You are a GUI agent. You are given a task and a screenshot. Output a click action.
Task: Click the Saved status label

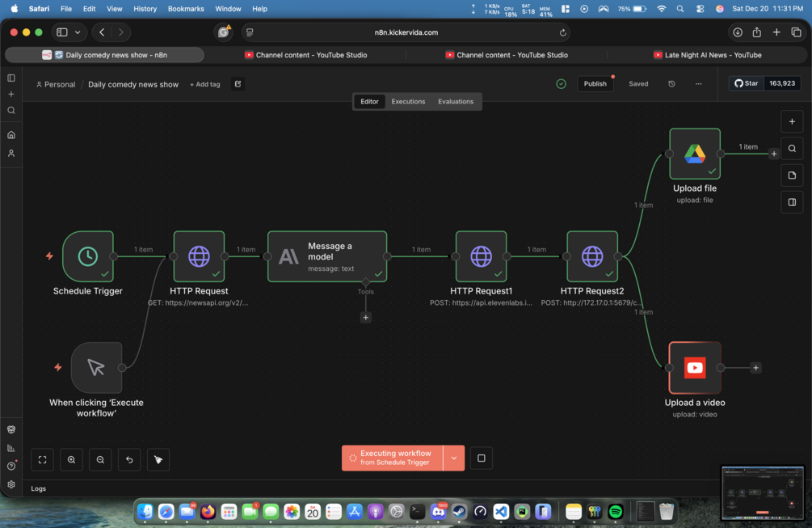(638, 83)
